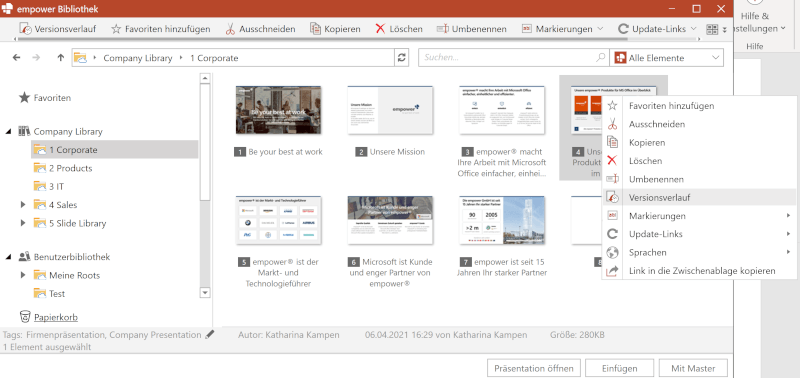
Task: Select the Test folder
Action: click(49, 293)
